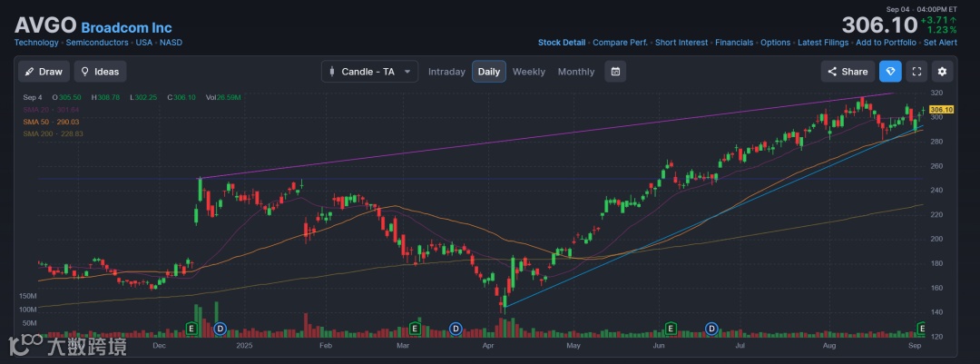This screenshot has width=980, height=364.
Task: Click the late-June dividend D marker
Action: pyautogui.click(x=711, y=328)
